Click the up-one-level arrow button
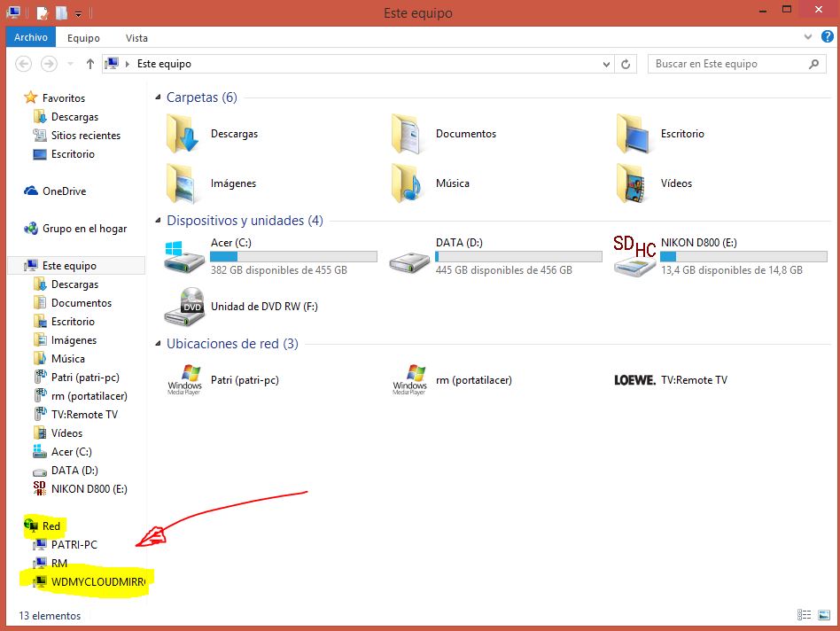The image size is (840, 631). 90,64
